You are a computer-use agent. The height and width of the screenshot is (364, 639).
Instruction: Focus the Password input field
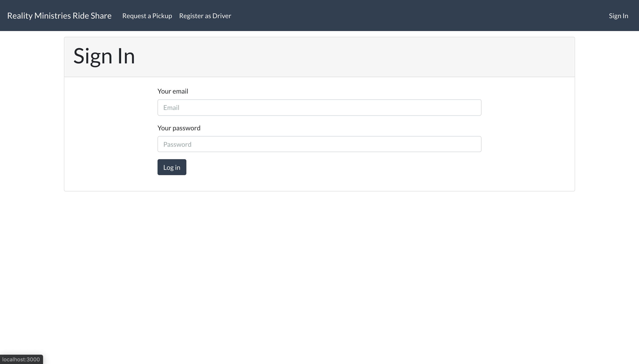tap(319, 144)
